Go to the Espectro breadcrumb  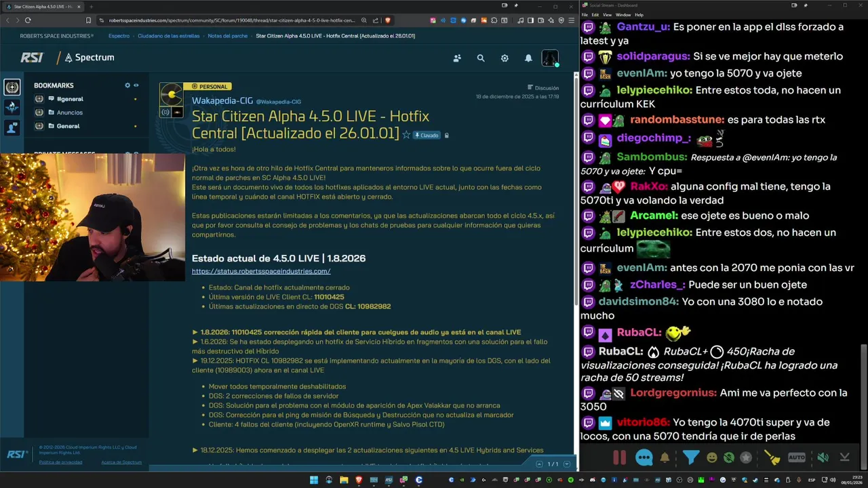click(119, 36)
